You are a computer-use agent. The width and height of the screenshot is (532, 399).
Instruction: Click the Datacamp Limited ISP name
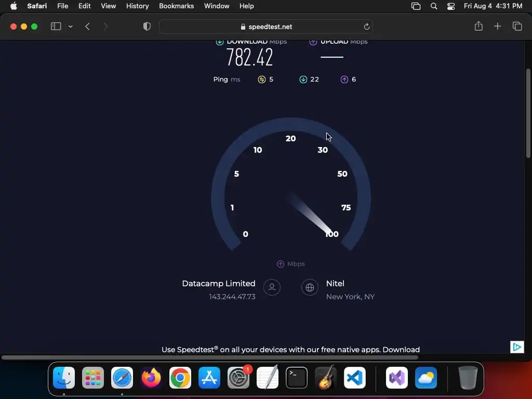pos(219,284)
